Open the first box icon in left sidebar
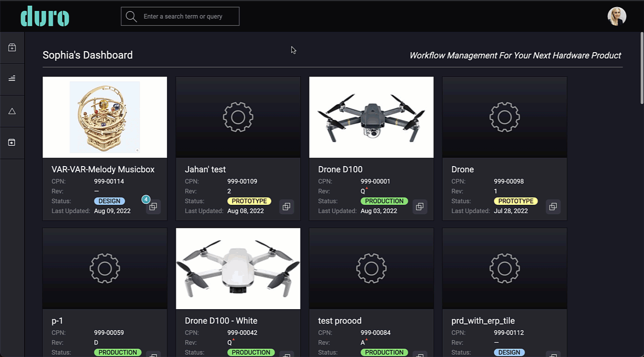Screen dimensions: 644x357 pos(12,47)
